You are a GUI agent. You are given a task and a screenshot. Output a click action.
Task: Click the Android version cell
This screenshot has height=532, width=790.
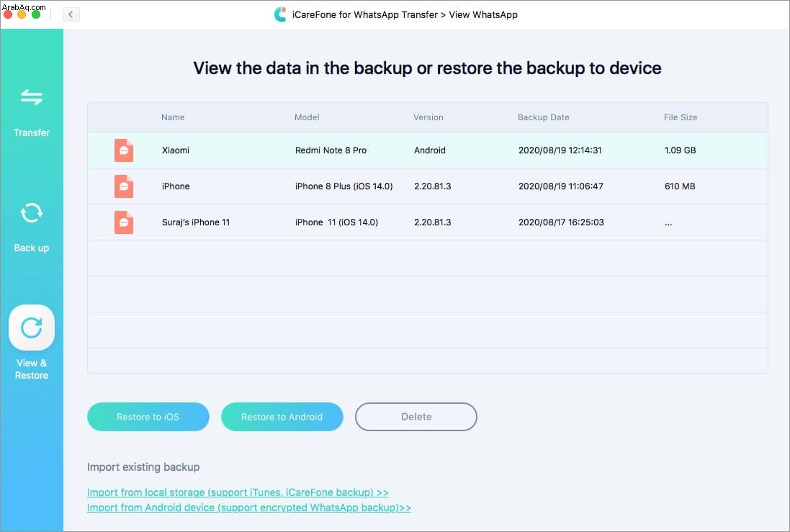click(x=430, y=150)
